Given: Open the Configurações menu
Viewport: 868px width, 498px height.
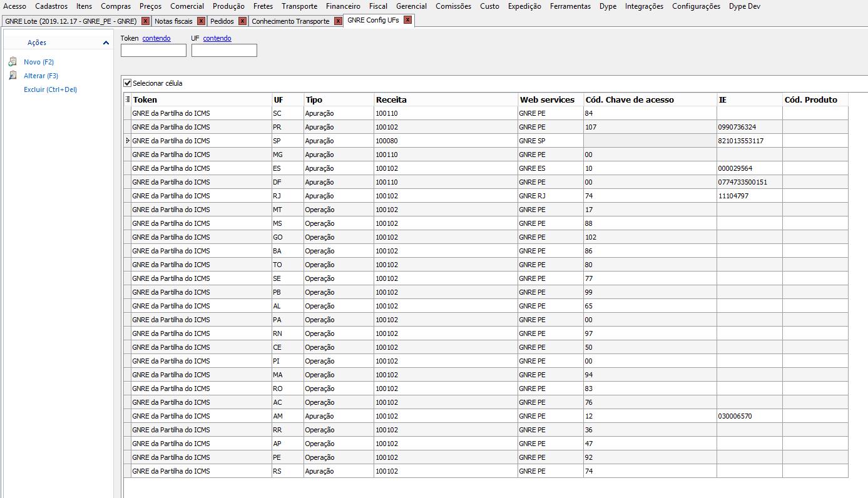Looking at the screenshot, I should tap(696, 6).
